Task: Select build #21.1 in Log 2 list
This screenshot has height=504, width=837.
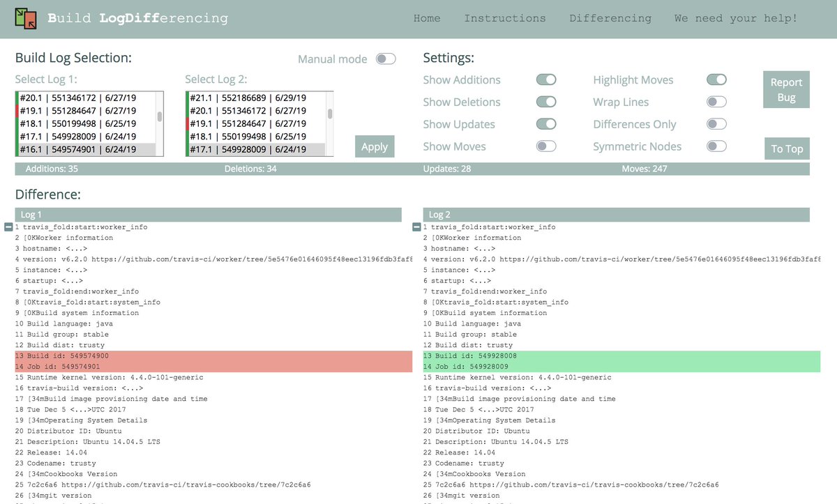Action: 256,98
